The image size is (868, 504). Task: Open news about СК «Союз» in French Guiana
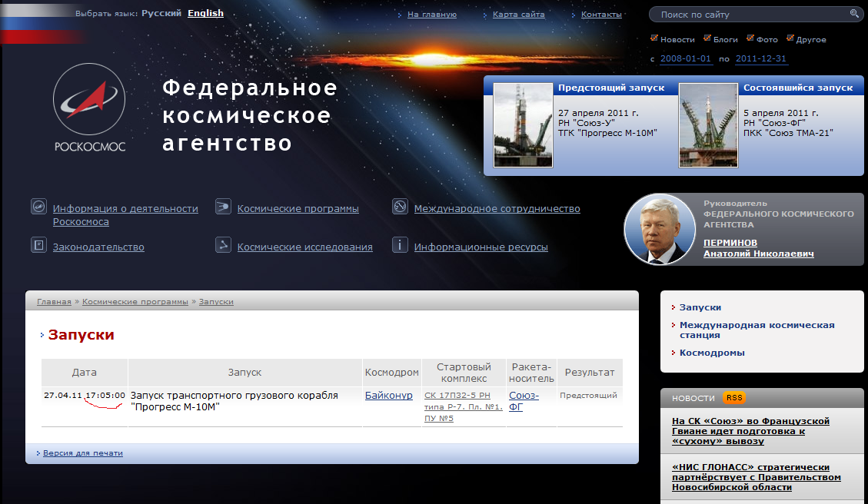click(750, 431)
